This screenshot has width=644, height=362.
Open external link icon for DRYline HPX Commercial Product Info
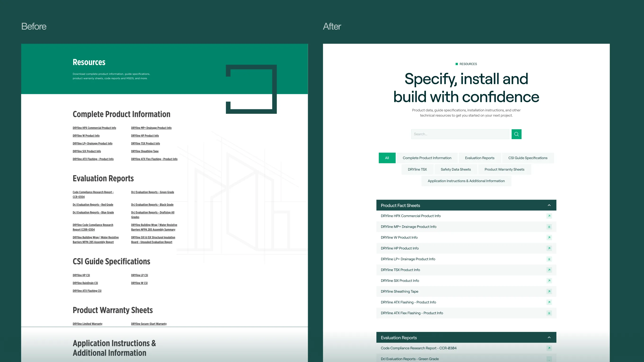[549, 216]
